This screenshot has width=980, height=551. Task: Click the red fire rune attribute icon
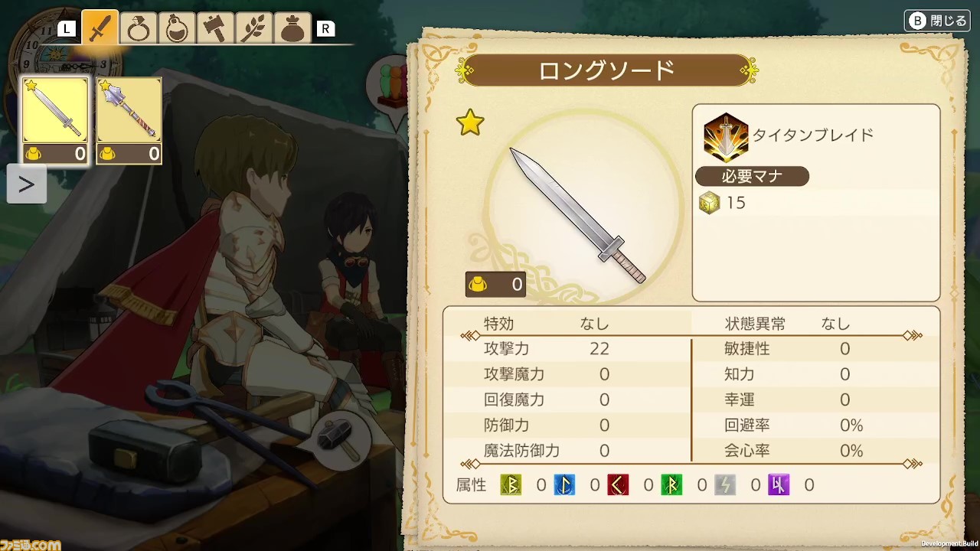[x=618, y=485]
